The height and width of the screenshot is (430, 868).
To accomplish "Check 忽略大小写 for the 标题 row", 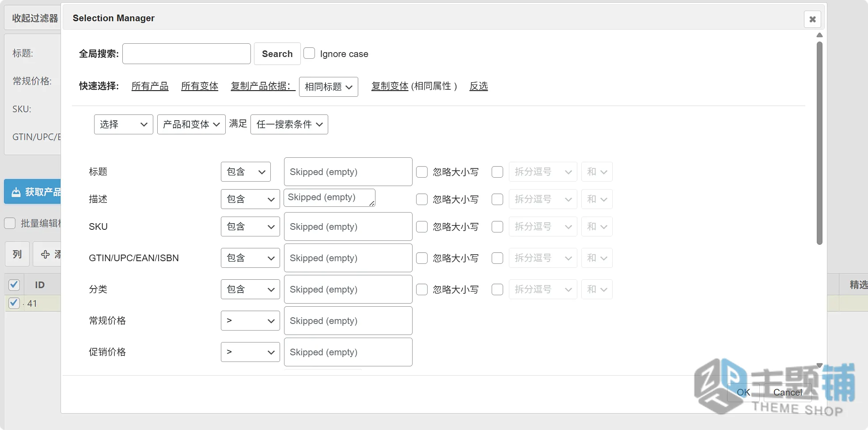I will [x=422, y=172].
